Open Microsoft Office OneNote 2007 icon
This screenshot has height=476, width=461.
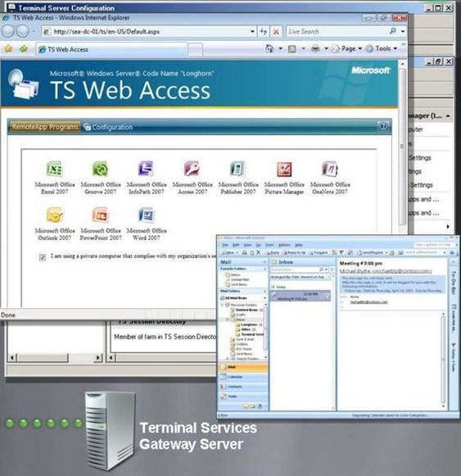click(330, 178)
